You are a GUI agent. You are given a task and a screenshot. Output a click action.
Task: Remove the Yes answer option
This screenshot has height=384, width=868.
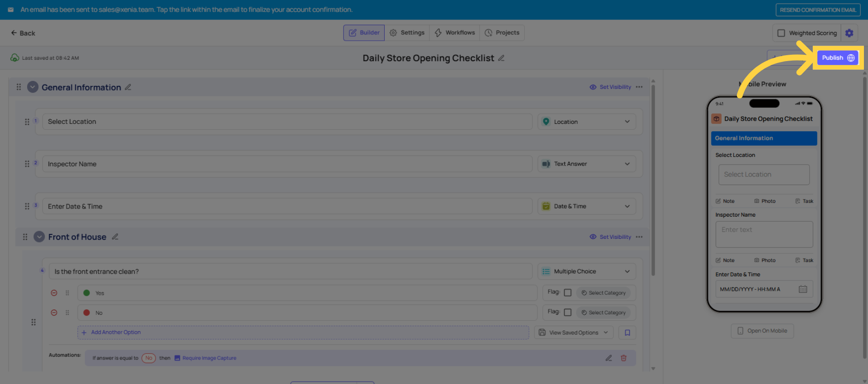click(54, 293)
